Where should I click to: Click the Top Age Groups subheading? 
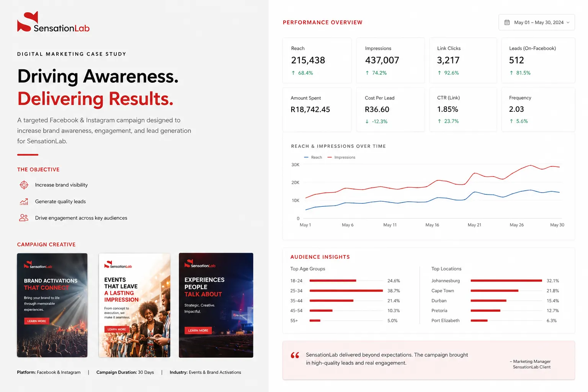coord(308,269)
